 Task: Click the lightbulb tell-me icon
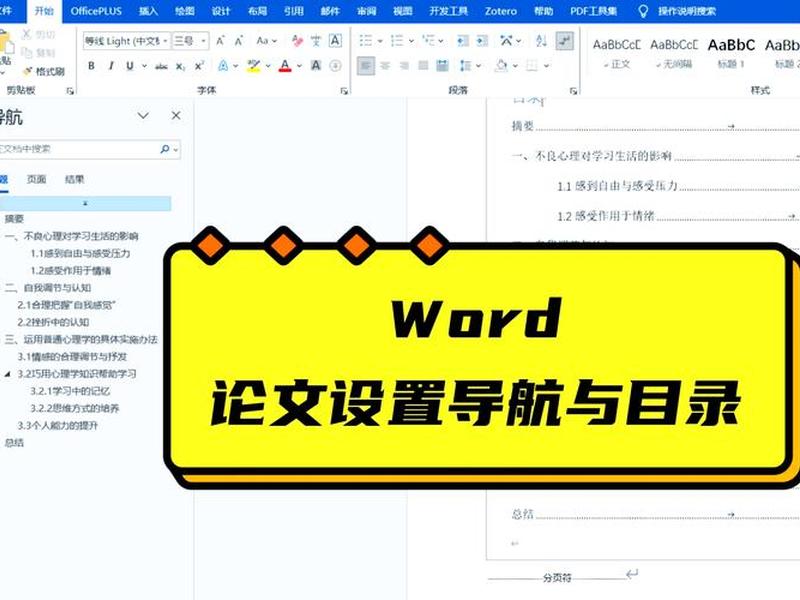(643, 11)
